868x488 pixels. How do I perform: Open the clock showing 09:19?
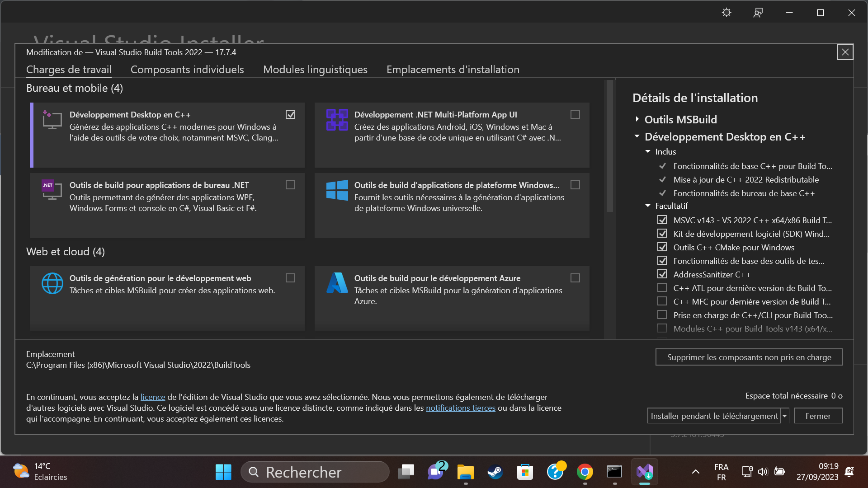[817, 472]
